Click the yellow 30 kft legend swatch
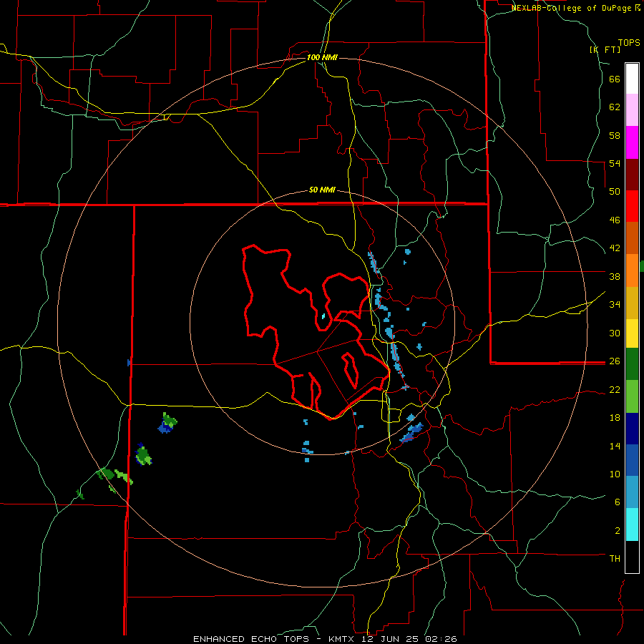Screen dimensions: 644x644 click(632, 333)
